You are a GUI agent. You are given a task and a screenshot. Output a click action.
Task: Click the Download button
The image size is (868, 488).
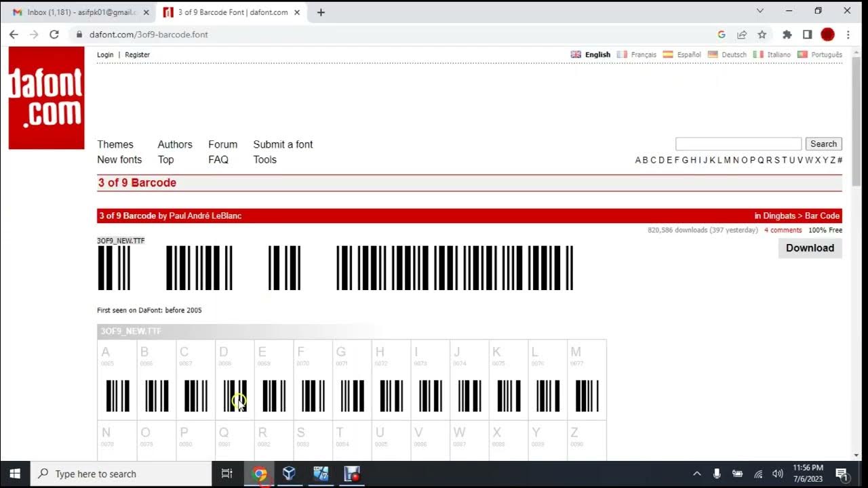tap(810, 248)
